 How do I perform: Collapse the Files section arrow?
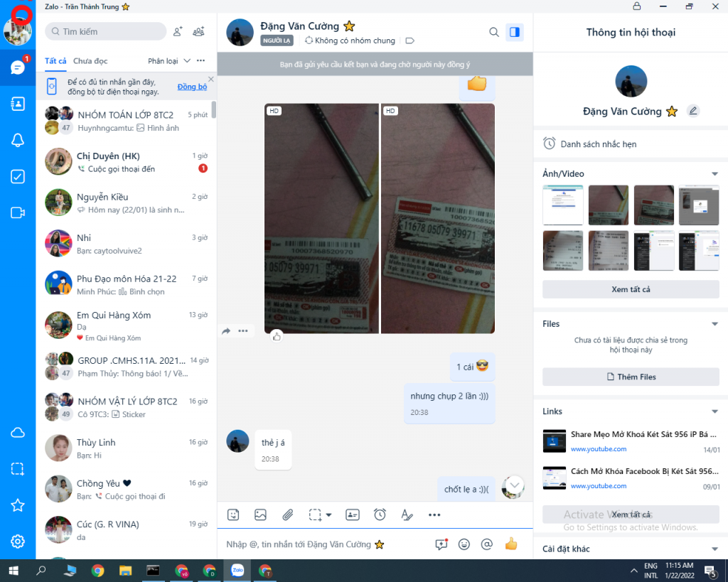click(x=714, y=324)
